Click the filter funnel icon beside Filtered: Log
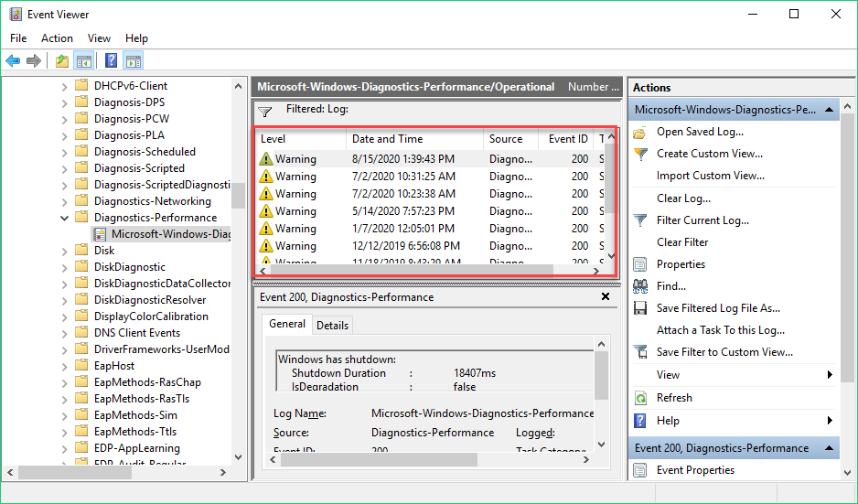Screen dimensions: 858x504 (x=265, y=112)
